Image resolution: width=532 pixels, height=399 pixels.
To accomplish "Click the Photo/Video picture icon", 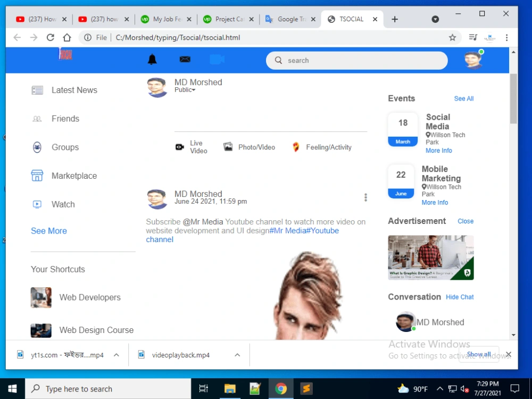I will pos(228,147).
